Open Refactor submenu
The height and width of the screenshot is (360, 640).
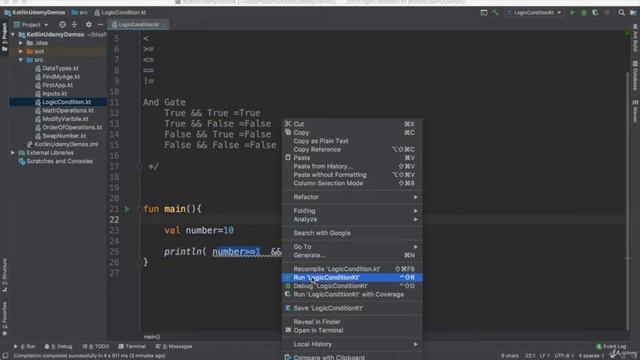coord(352,197)
